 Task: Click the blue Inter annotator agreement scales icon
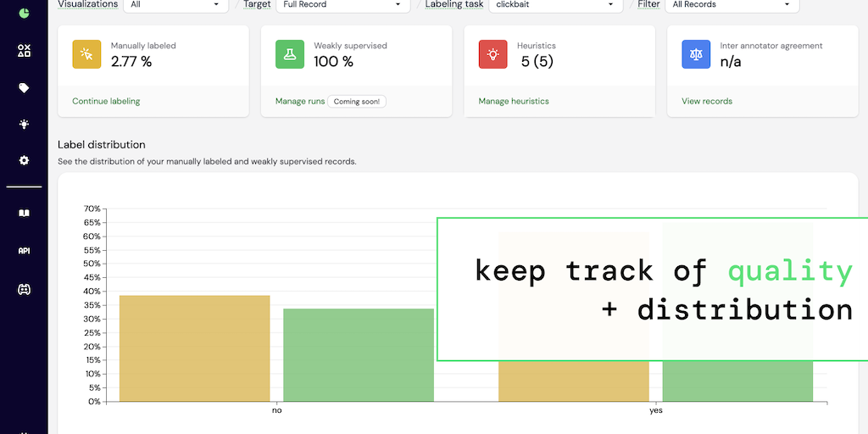coord(696,54)
